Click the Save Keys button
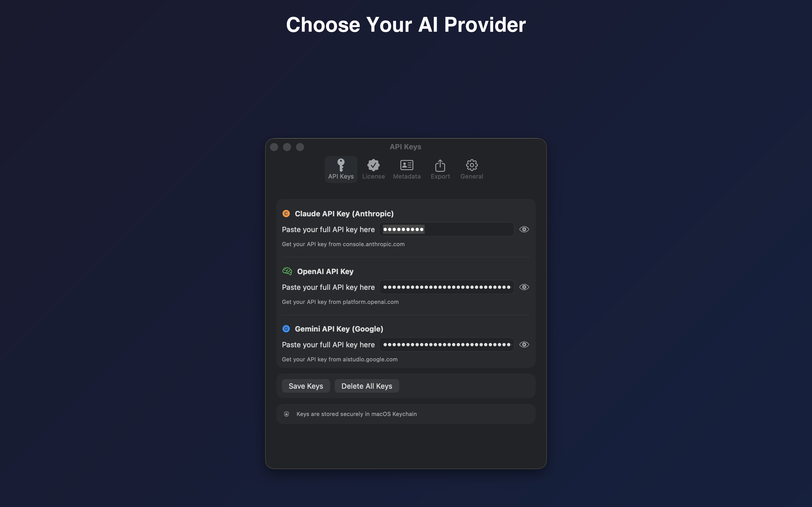Image resolution: width=812 pixels, height=507 pixels. pyautogui.click(x=306, y=386)
